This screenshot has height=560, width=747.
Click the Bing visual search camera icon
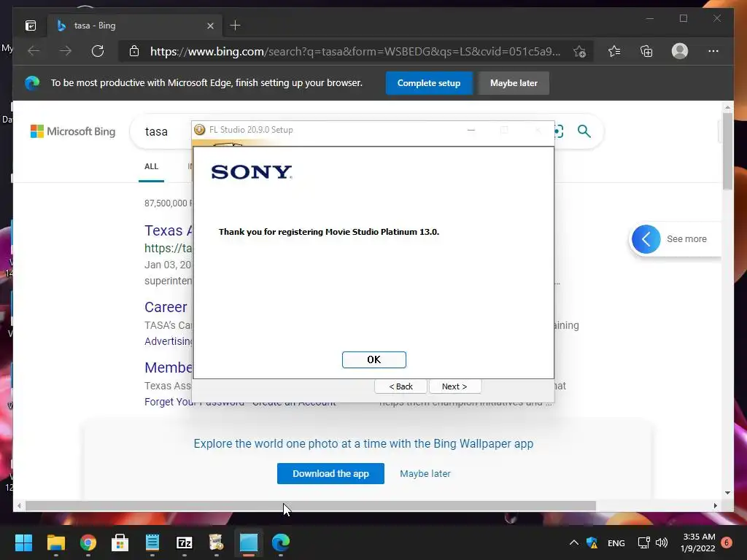click(x=559, y=131)
